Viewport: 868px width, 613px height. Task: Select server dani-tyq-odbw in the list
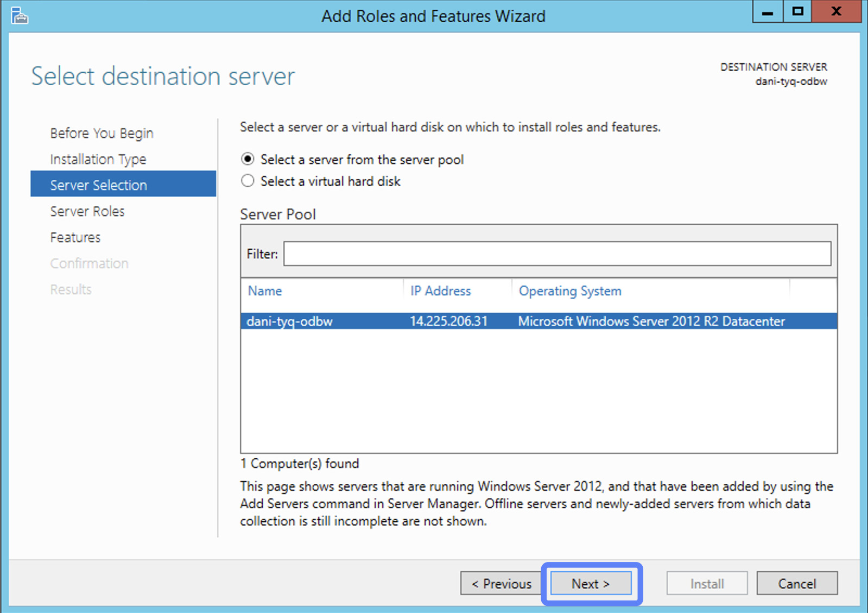289,321
